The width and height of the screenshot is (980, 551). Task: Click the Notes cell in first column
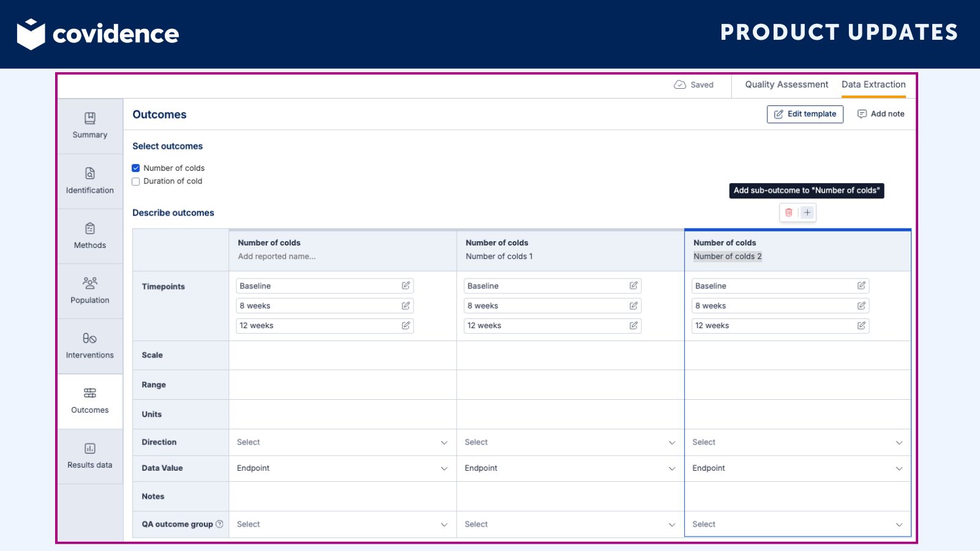coord(342,497)
